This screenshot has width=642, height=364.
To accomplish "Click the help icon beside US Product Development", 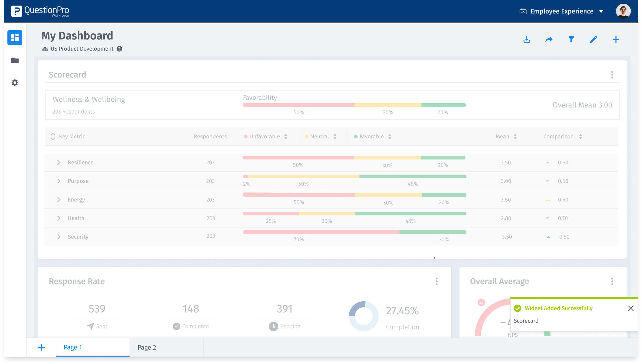I will tap(119, 49).
